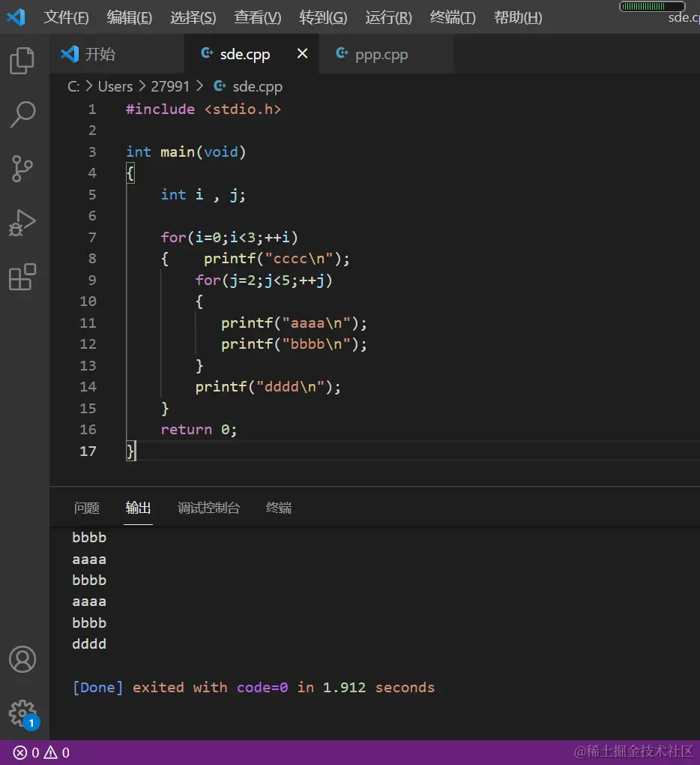Click the progress indicator bar at top right
This screenshot has width=700, height=765.
(652, 6)
